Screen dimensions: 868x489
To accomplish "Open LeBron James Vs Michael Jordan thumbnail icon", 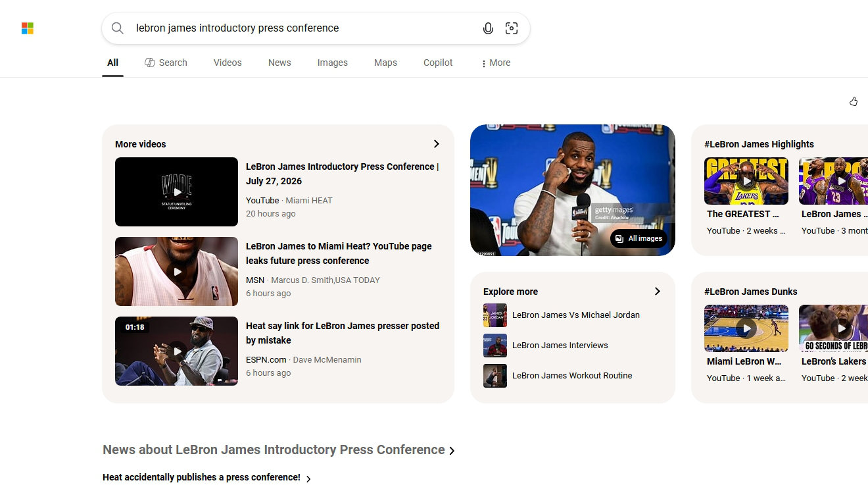I will (495, 315).
